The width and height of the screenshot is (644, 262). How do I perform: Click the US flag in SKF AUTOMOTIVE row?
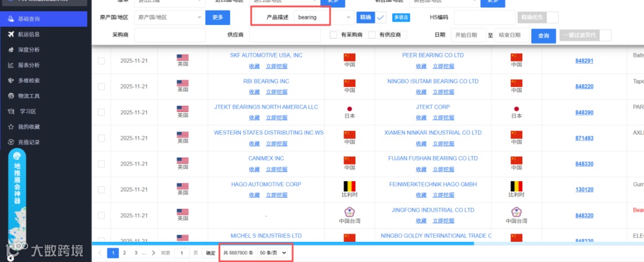click(182, 58)
